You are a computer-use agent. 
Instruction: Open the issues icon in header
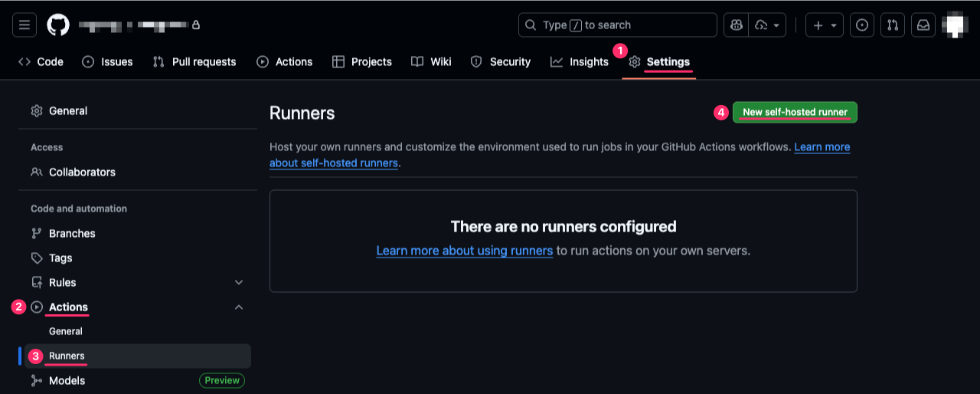click(x=862, y=25)
